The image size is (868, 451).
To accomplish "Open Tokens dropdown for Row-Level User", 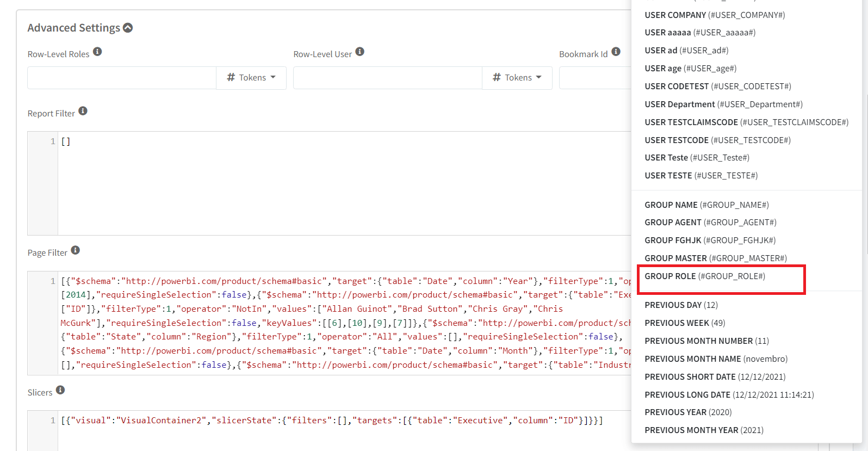I will click(517, 78).
